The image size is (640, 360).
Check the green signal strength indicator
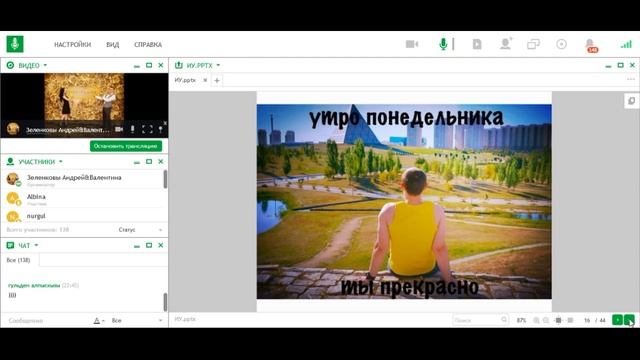[x=626, y=44]
